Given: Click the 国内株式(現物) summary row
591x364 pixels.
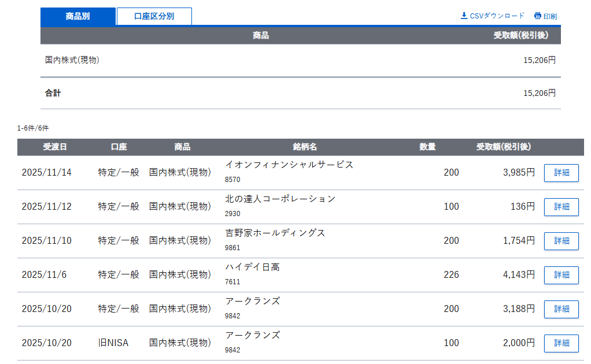Looking at the screenshot, I should point(72,60).
